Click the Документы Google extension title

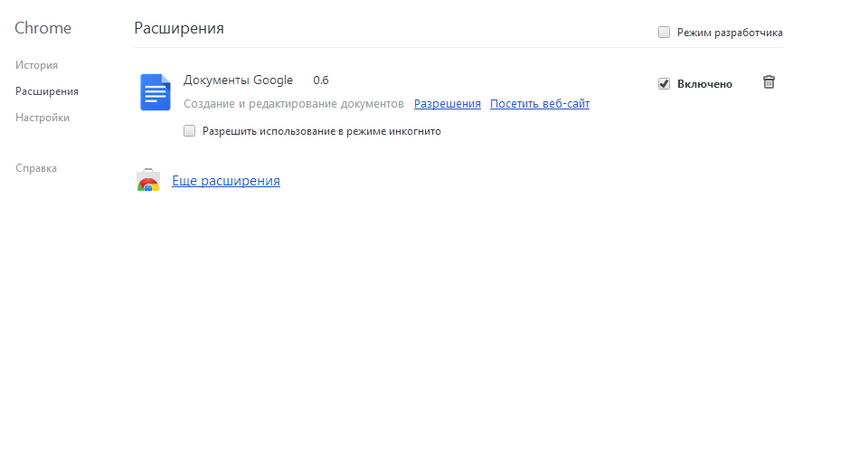(x=238, y=80)
